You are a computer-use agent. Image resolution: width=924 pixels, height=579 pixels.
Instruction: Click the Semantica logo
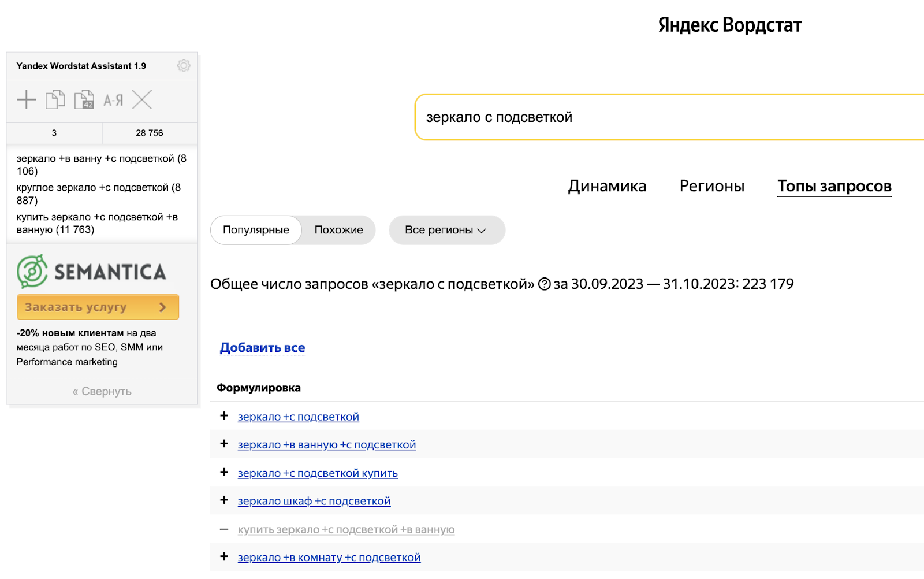pos(91,272)
